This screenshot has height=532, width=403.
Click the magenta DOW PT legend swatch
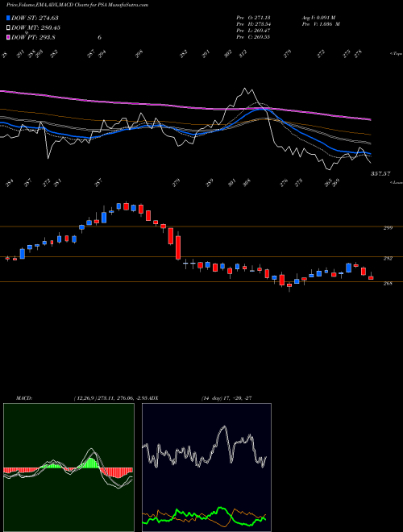(8, 37)
